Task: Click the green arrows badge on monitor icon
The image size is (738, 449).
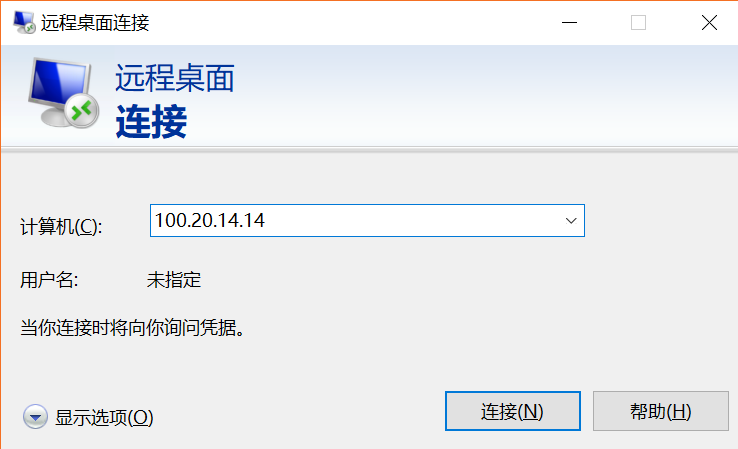Action: tap(82, 111)
